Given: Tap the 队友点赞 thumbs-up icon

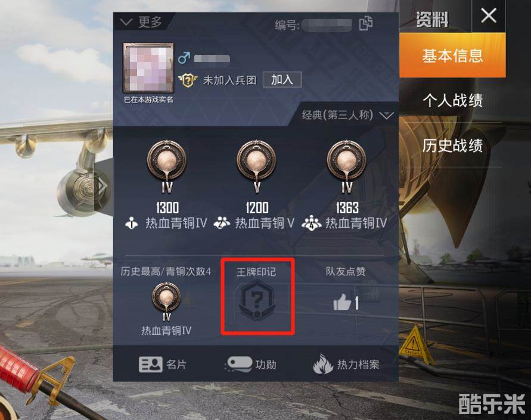Looking at the screenshot, I should (x=341, y=301).
